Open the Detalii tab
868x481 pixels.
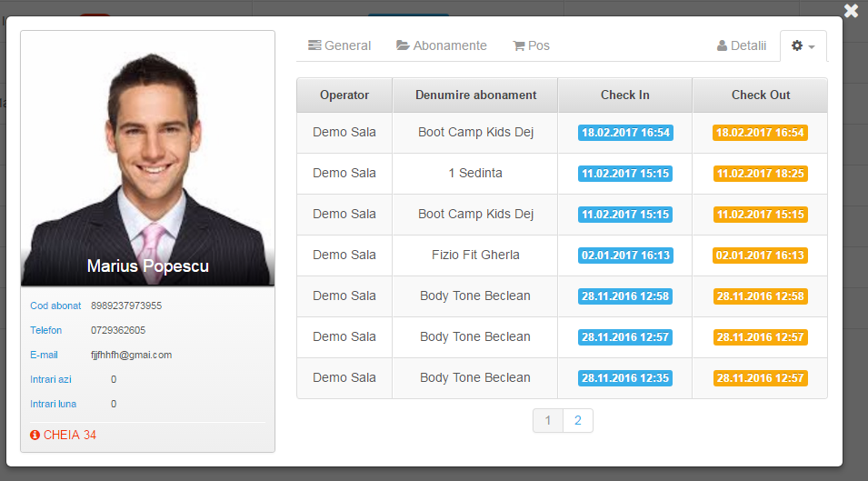tap(742, 45)
